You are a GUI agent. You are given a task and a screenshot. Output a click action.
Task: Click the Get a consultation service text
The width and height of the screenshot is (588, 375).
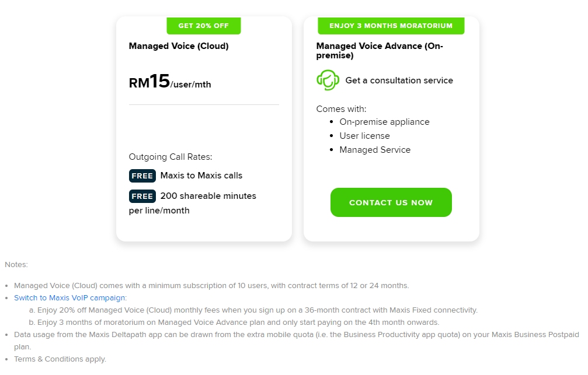[x=399, y=80]
